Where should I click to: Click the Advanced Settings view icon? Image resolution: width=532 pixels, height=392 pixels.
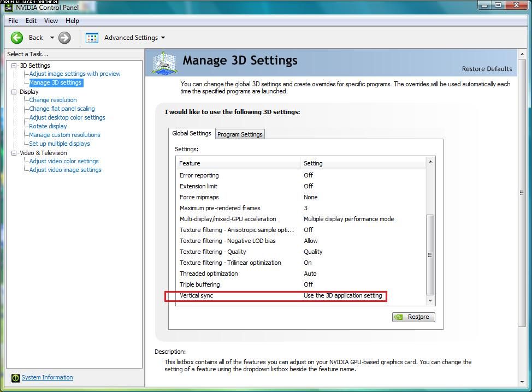pyautogui.click(x=92, y=38)
